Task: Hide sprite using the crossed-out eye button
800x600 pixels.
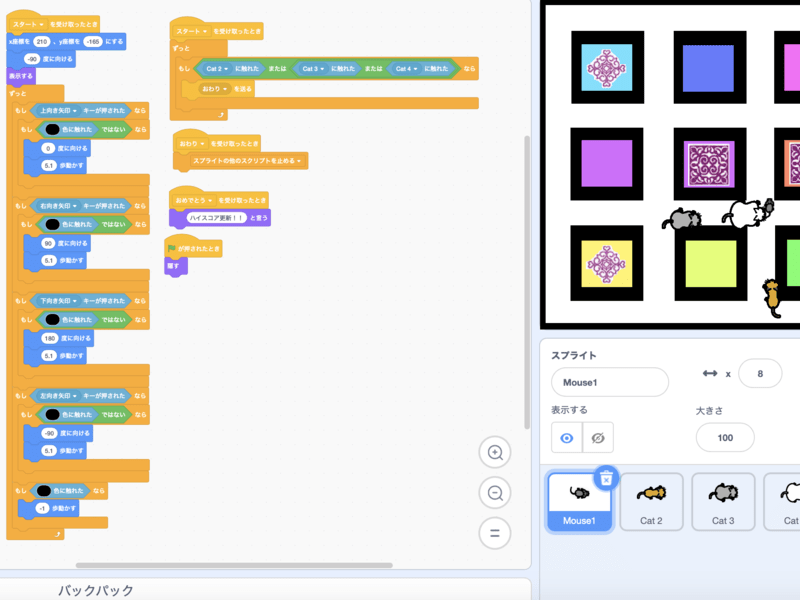Action: click(x=598, y=438)
